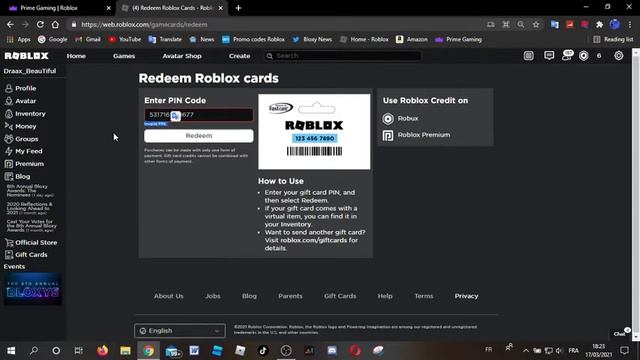
Task: Click the Redeem button
Action: [x=199, y=136]
